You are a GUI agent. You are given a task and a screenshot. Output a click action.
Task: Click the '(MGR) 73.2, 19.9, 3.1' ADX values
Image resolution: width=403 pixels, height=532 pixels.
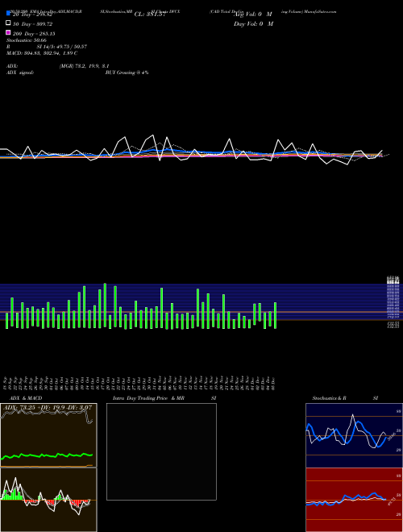click(84, 66)
